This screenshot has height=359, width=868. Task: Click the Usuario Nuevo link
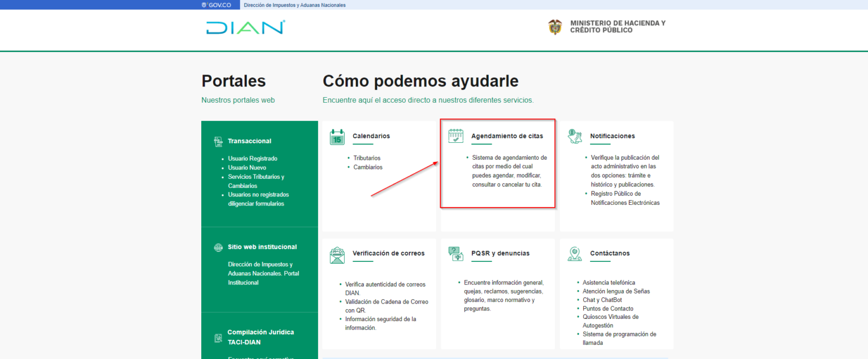247,168
